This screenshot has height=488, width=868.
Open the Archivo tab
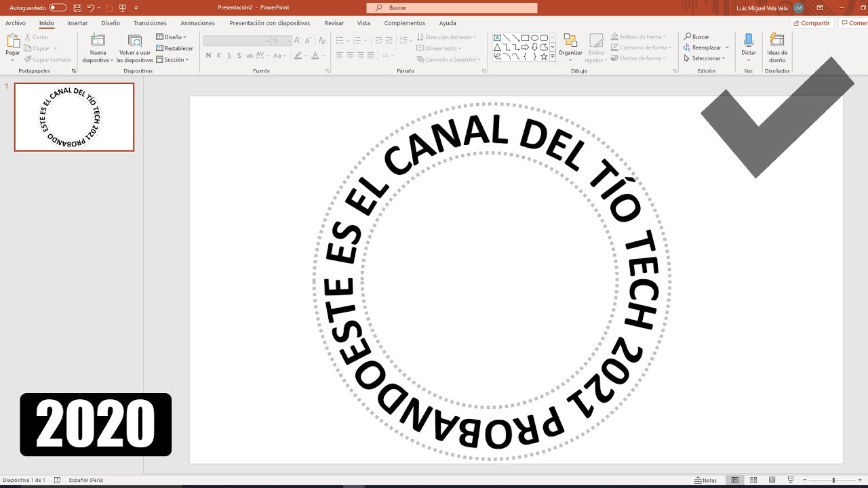(x=16, y=23)
